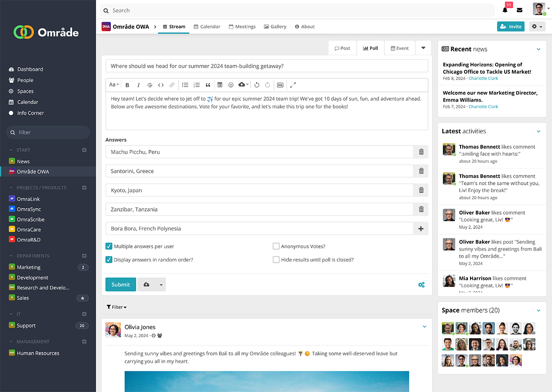
Task: Uncheck Multiple answers per user
Action: (109, 246)
